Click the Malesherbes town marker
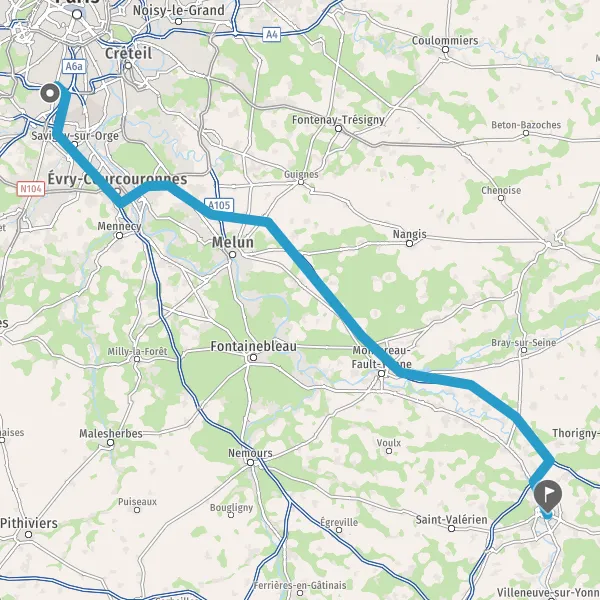The image size is (600, 600). coord(110,443)
